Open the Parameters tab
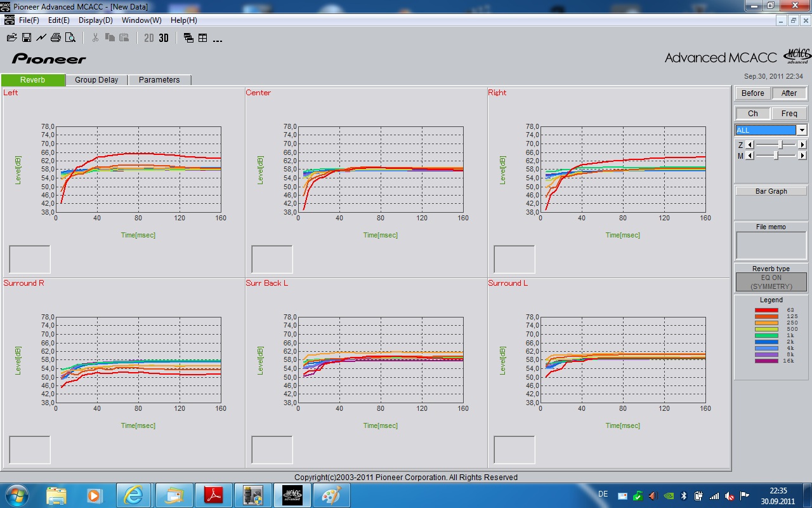The width and height of the screenshot is (812, 508). pos(159,80)
